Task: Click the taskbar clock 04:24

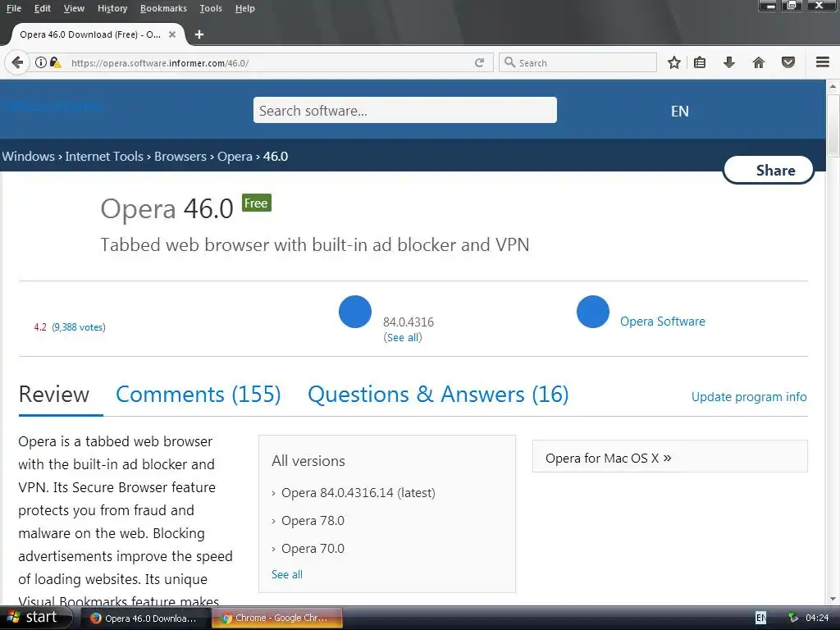Action: click(x=817, y=619)
